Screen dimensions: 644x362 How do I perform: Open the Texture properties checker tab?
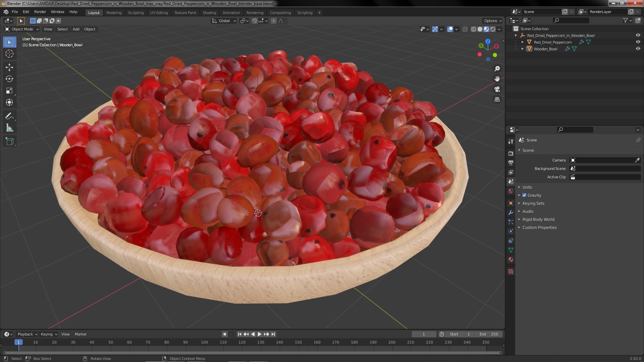[x=511, y=271]
